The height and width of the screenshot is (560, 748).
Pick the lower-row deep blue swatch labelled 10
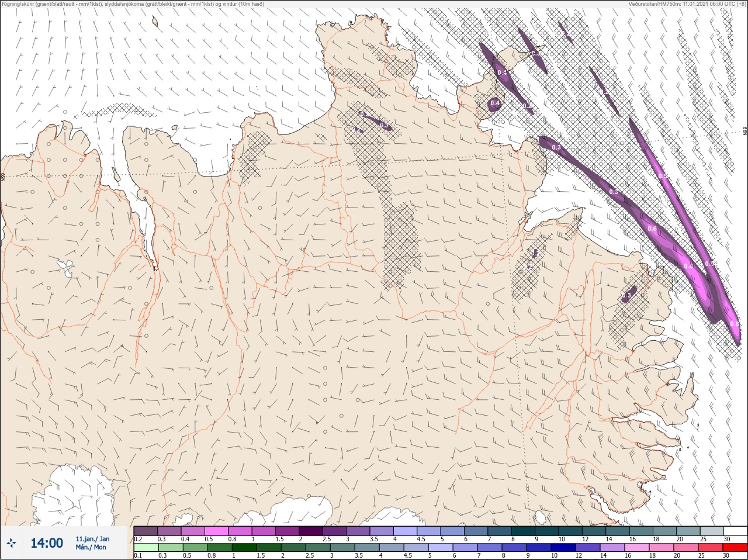click(563, 548)
